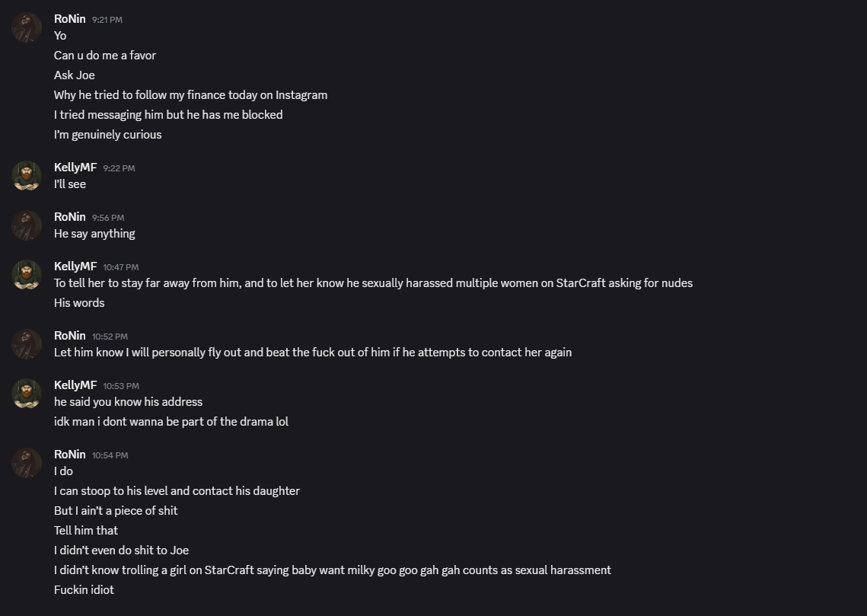Select the "Fuckin idiot" message line

(84, 590)
